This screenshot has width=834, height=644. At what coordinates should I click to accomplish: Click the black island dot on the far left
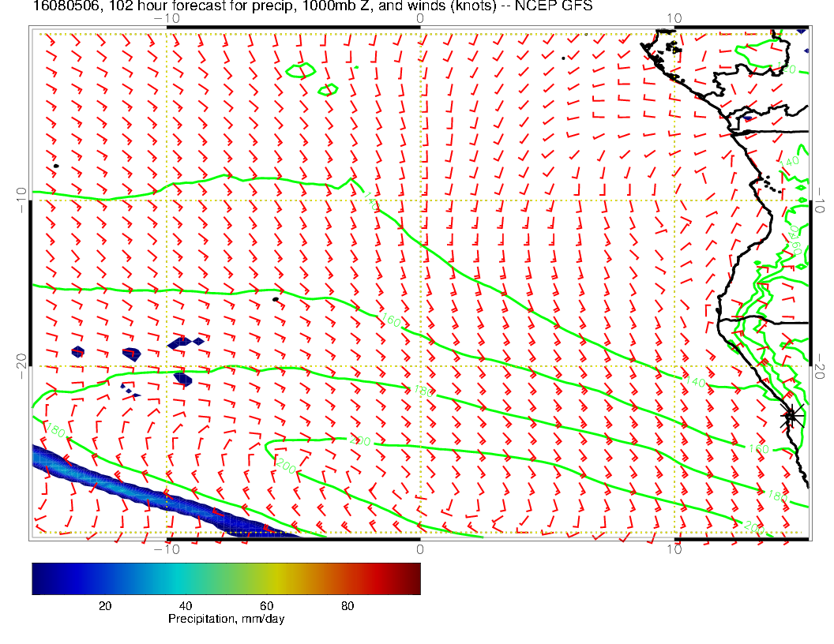pyautogui.click(x=56, y=166)
